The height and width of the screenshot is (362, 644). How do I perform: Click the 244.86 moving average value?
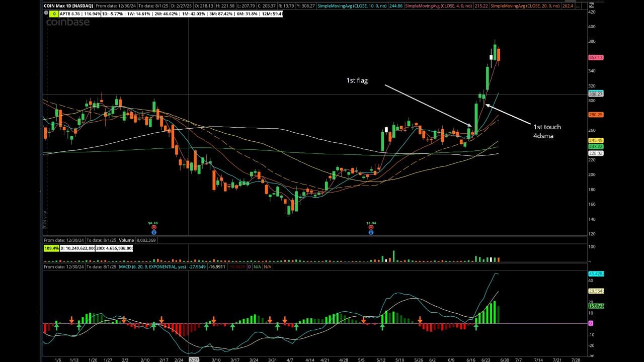point(395,6)
